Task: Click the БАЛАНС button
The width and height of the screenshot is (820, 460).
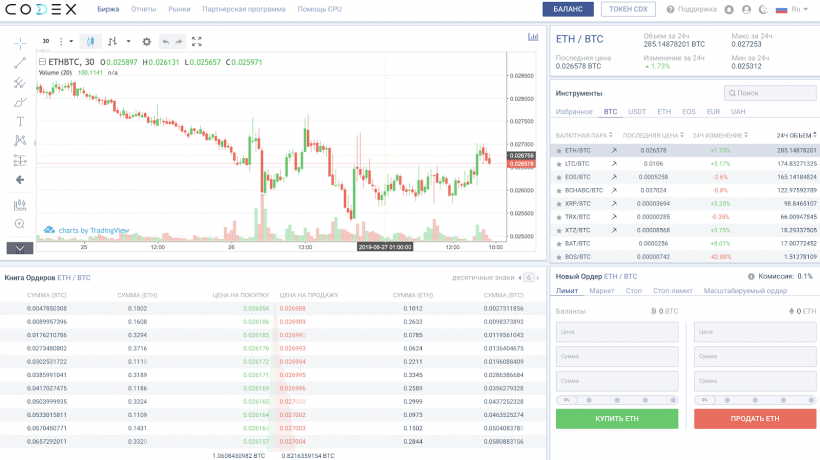Action: click(568, 9)
